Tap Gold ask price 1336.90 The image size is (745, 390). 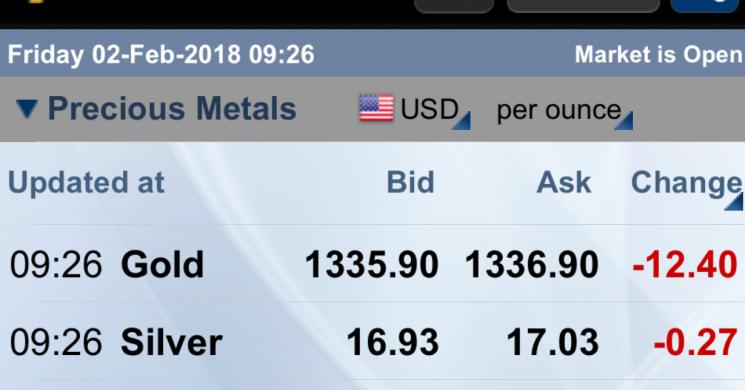[532, 265]
